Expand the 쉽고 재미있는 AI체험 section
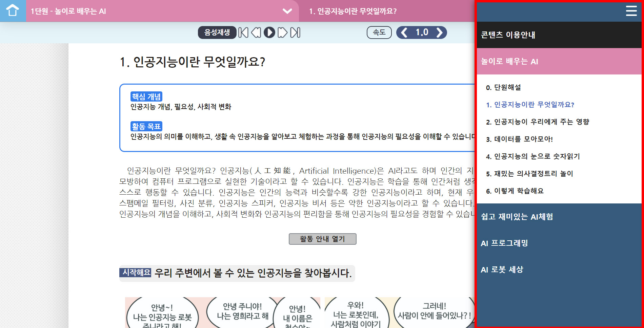 click(559, 217)
